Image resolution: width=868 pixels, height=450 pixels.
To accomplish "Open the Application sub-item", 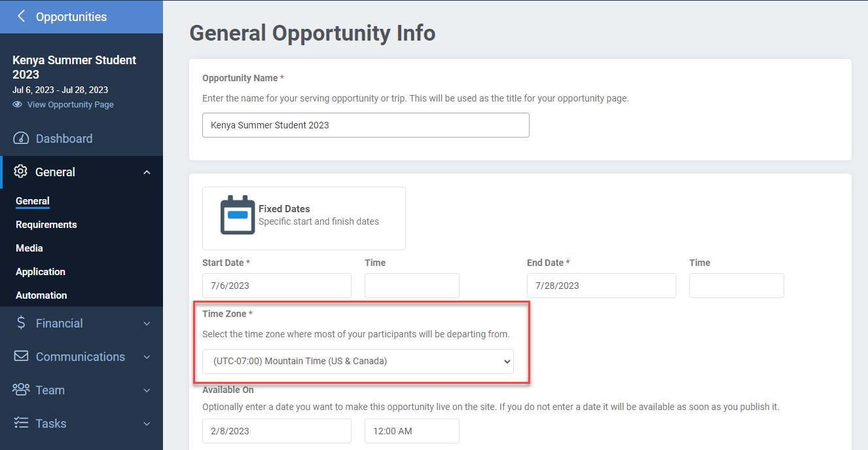I will [41, 272].
